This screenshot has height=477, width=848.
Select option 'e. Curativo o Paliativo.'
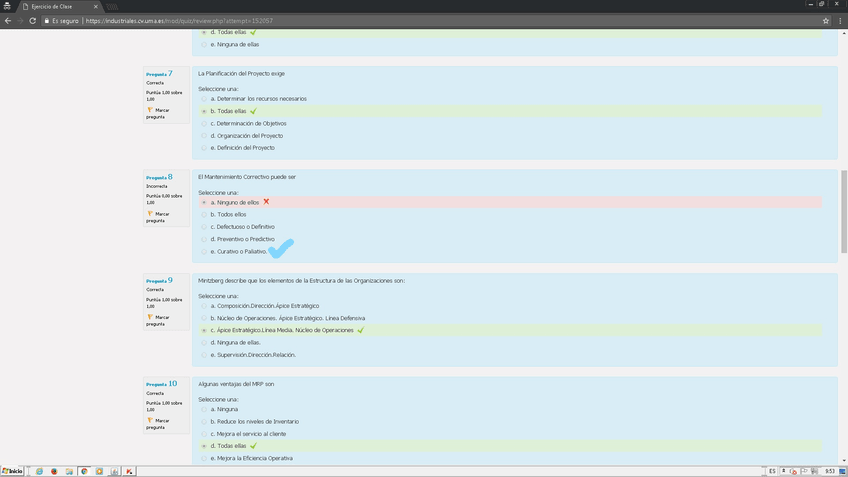point(204,252)
